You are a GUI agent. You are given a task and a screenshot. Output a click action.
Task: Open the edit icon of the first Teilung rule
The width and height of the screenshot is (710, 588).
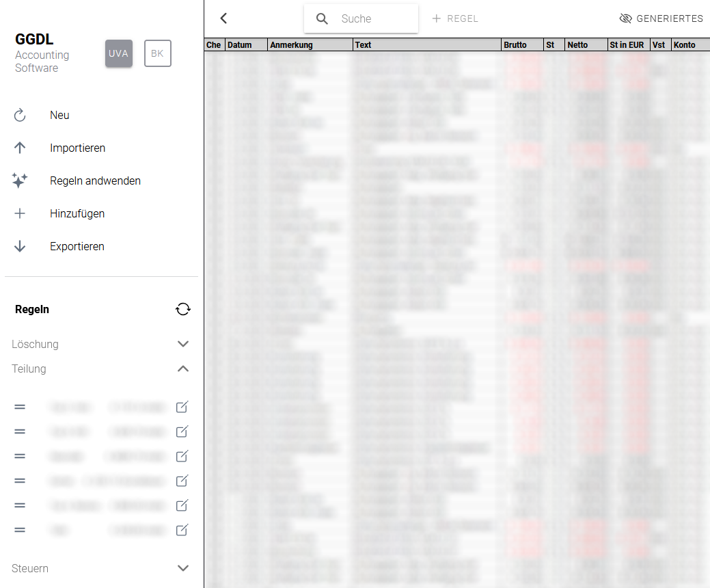[x=182, y=407]
